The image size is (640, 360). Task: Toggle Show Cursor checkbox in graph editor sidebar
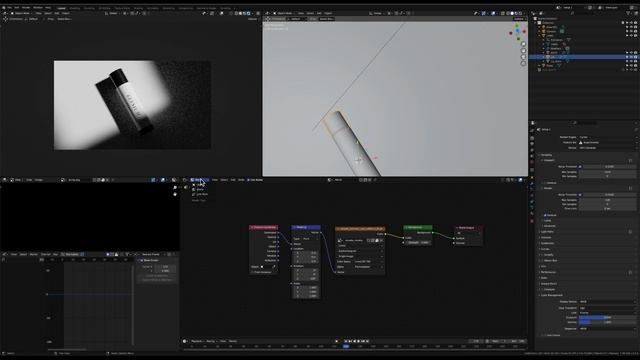click(142, 260)
